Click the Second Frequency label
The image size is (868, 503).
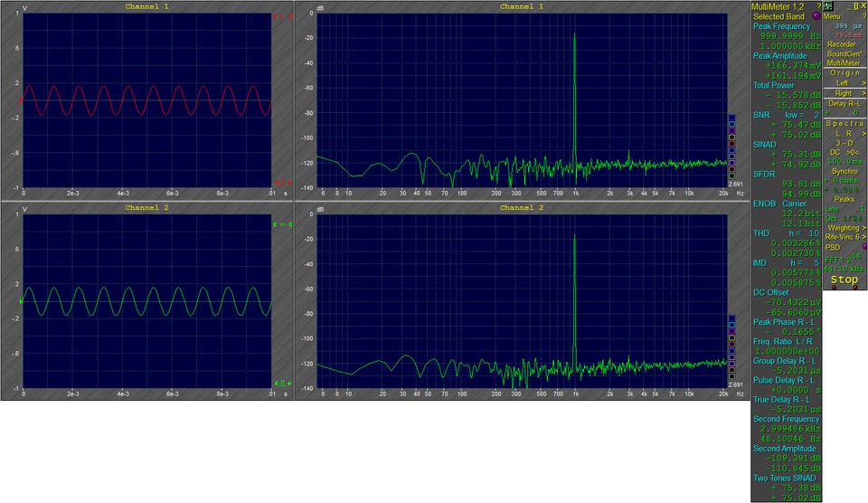click(786, 419)
